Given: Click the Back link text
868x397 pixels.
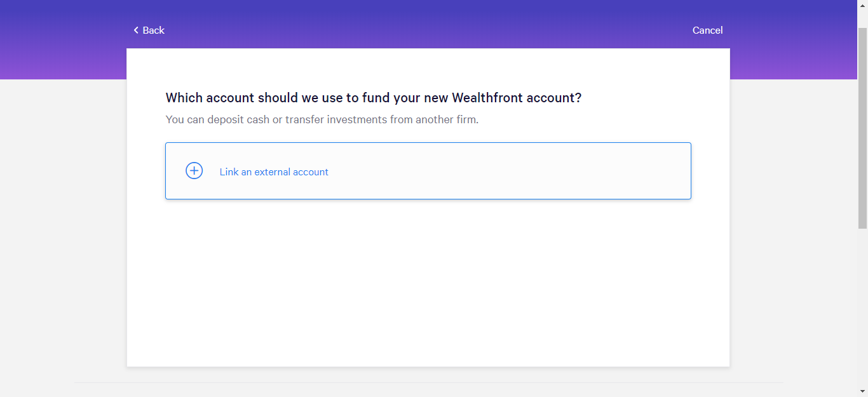Looking at the screenshot, I should point(154,30).
